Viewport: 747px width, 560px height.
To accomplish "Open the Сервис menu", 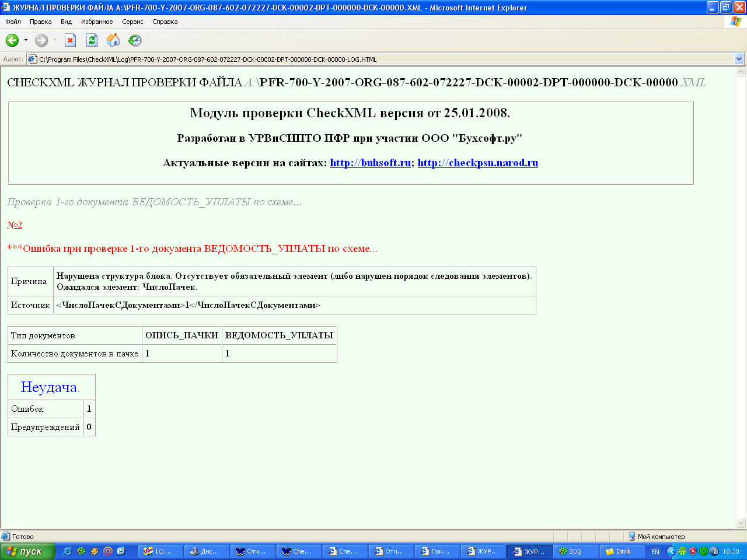I will 132,22.
